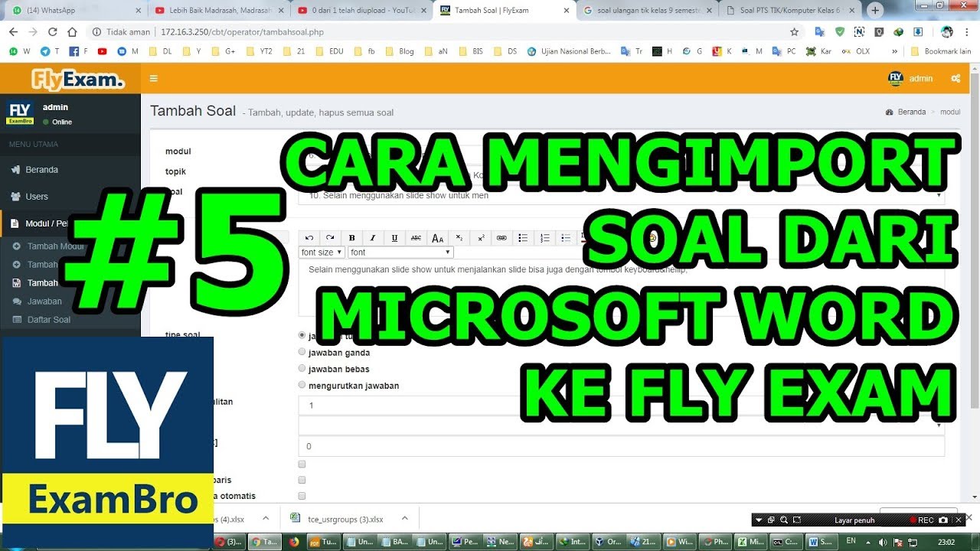Apply subscript formatting

coord(459,238)
